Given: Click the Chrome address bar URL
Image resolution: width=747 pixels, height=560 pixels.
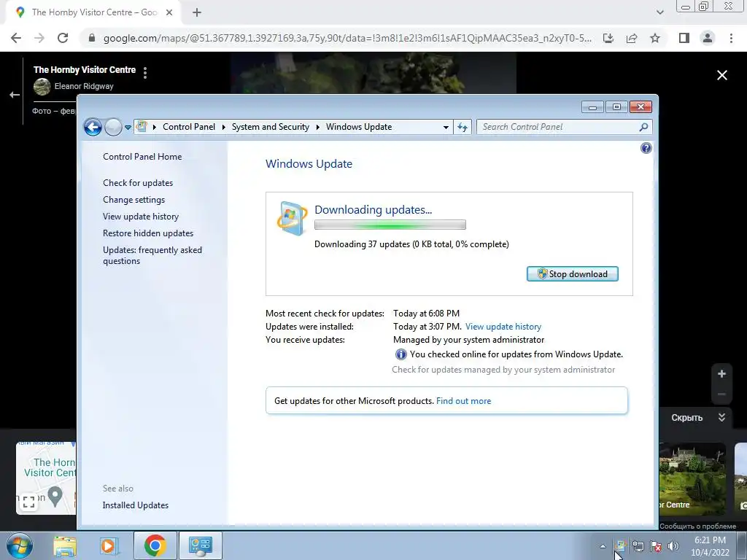Looking at the screenshot, I should 347,38.
